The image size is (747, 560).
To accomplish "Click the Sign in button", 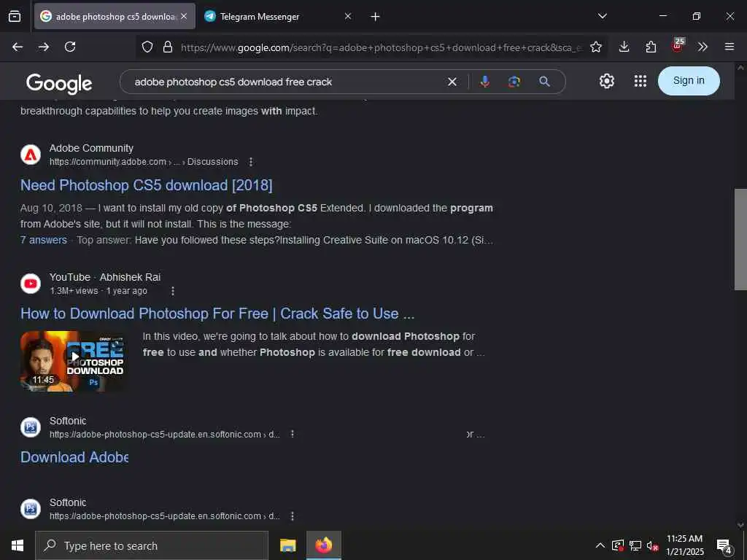I will coord(689,81).
